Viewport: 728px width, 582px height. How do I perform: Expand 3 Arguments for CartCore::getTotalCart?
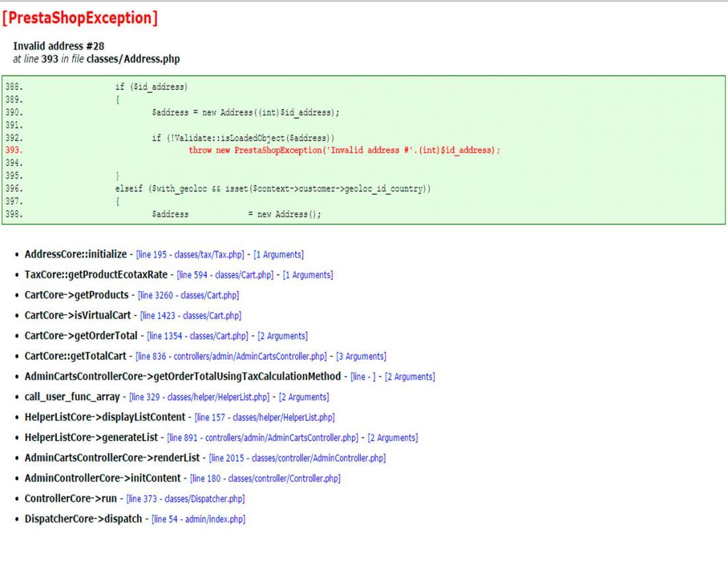tap(361, 357)
